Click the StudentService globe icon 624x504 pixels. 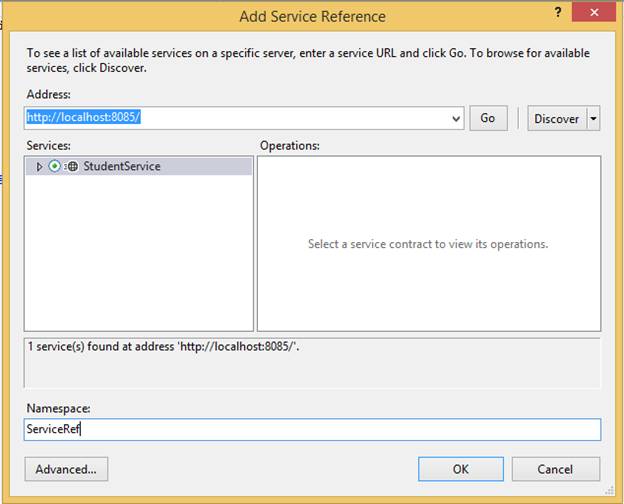pyautogui.click(x=73, y=167)
